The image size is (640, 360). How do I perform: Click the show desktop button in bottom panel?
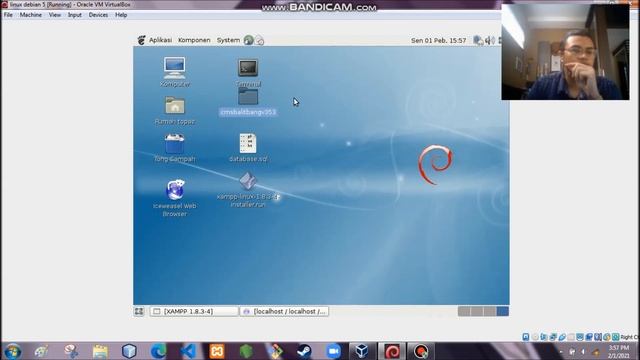pos(139,311)
